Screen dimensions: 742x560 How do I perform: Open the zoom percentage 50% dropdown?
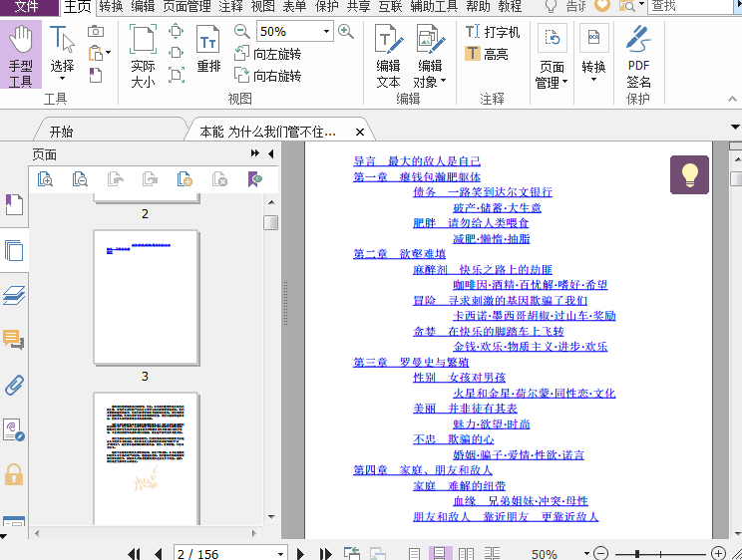click(x=326, y=31)
